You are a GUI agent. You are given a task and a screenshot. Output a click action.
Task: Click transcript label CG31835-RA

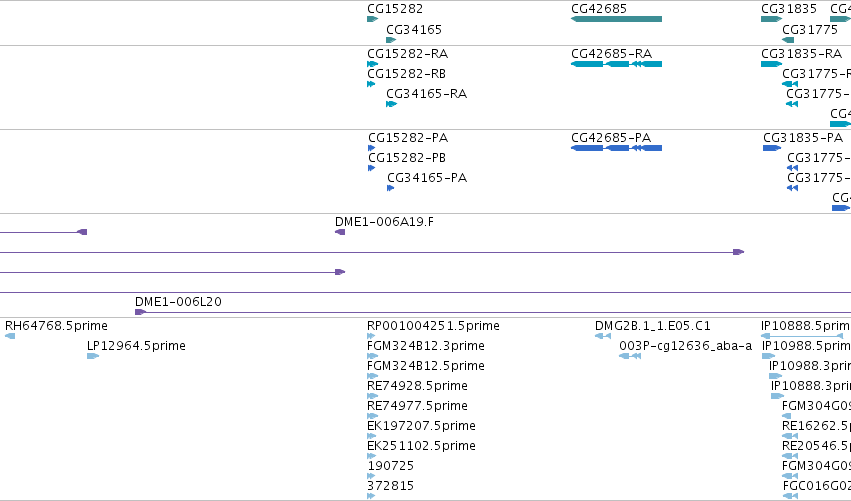802,54
